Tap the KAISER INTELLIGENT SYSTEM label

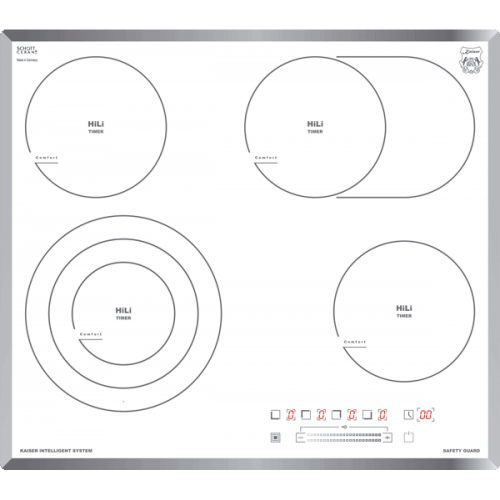(x=56, y=451)
